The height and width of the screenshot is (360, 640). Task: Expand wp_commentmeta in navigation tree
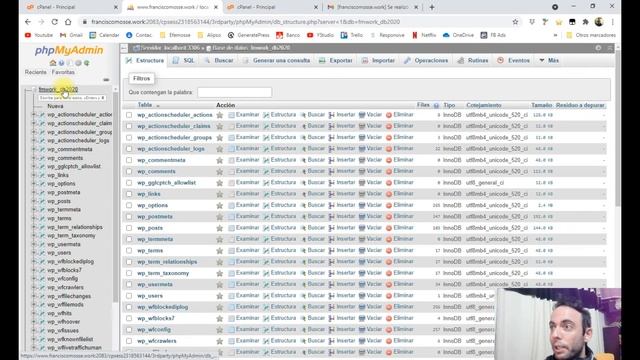click(34, 149)
